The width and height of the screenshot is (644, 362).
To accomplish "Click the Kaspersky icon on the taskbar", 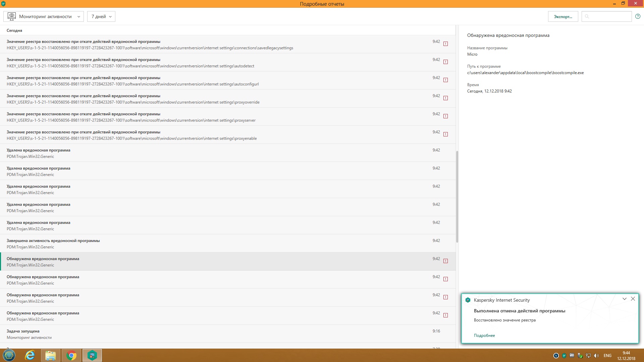I will click(x=92, y=355).
